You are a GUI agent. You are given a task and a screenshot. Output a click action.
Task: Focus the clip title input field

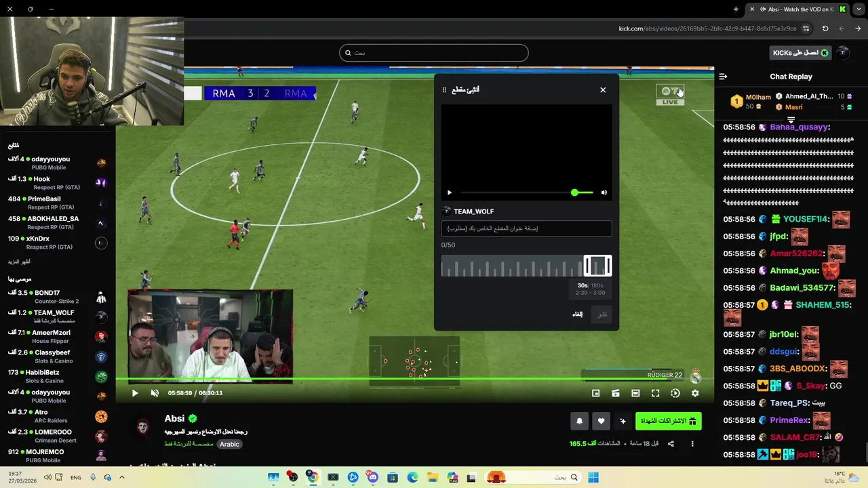pos(526,228)
